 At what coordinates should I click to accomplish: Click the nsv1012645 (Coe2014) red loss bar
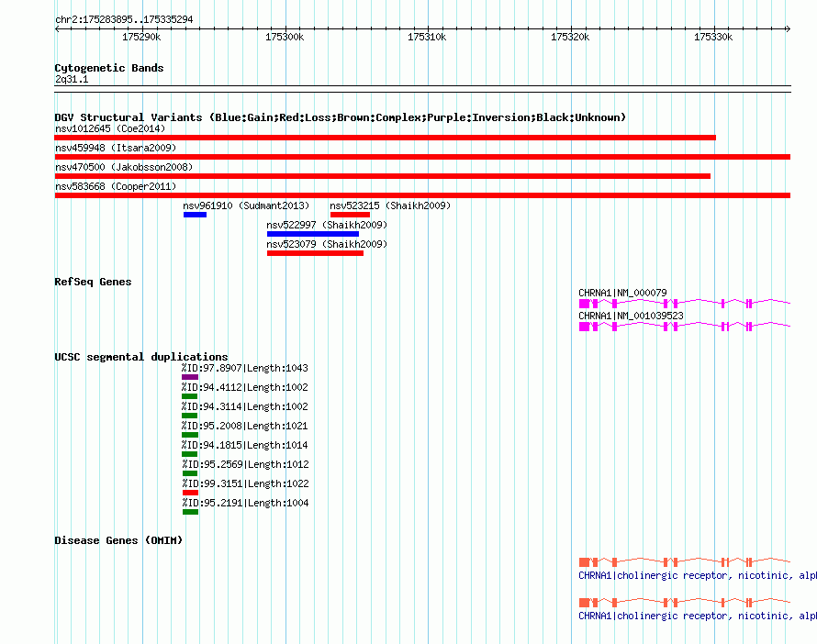[385, 138]
